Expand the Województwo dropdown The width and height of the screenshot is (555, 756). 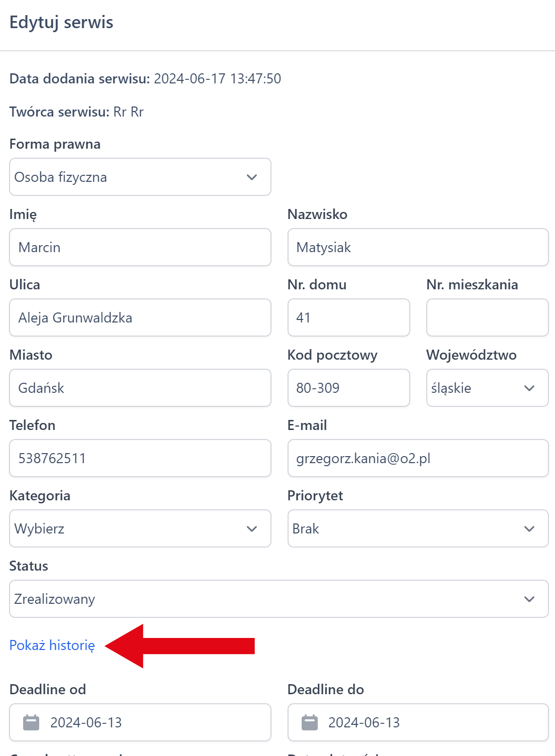point(487,388)
